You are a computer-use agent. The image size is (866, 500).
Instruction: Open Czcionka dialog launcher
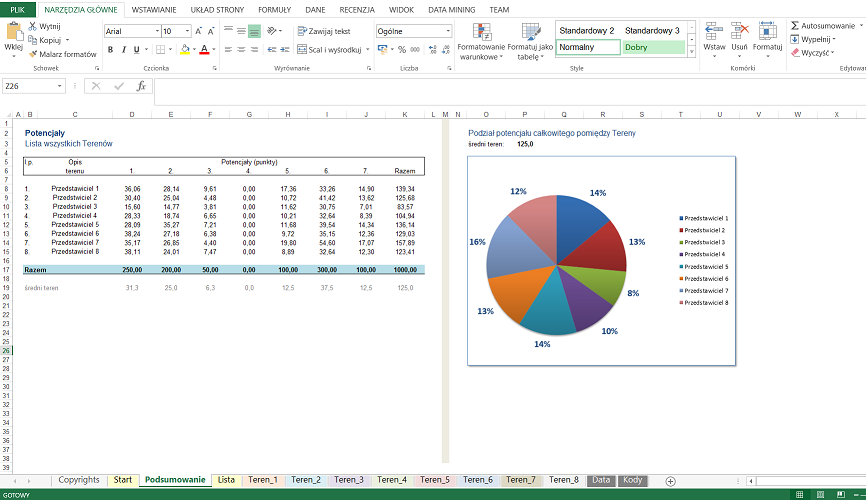click(x=214, y=69)
